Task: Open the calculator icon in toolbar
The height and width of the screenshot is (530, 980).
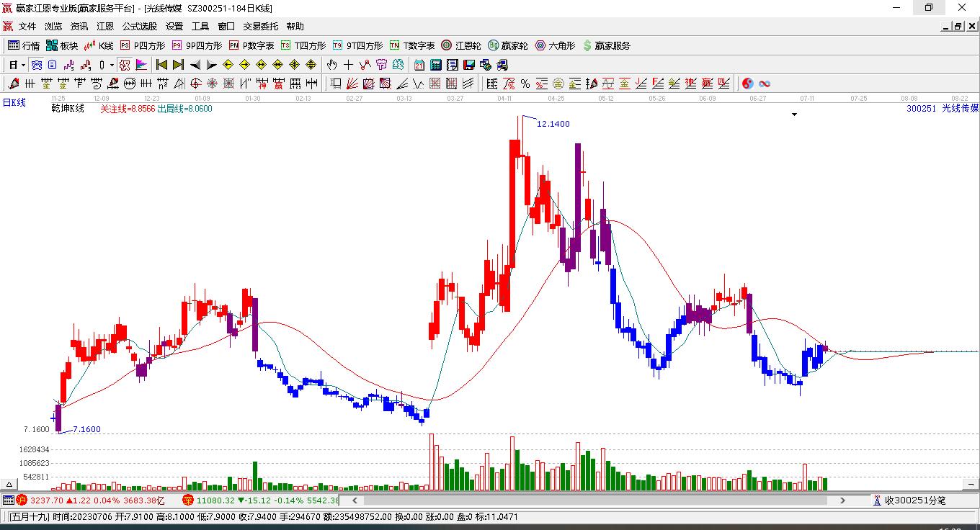Action: pos(436,65)
